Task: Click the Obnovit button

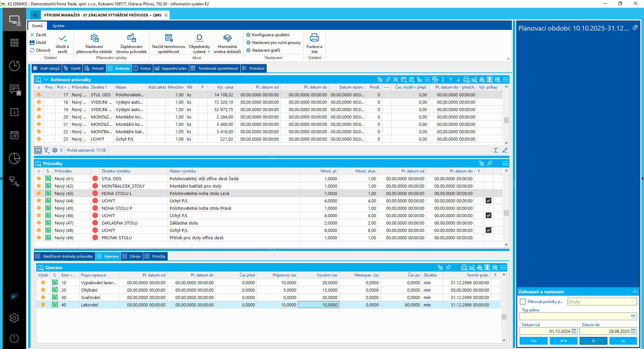Action: click(x=40, y=50)
